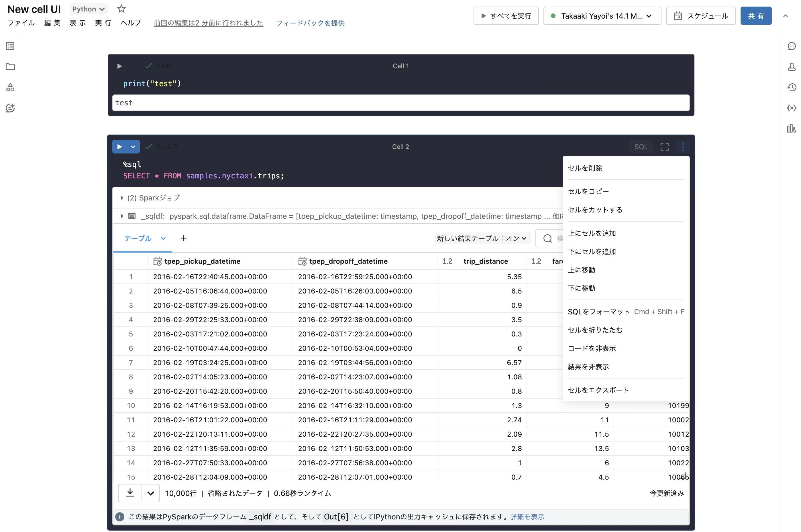Open the Python language selector dropdown
The height and width of the screenshot is (532, 801).
(88, 9)
